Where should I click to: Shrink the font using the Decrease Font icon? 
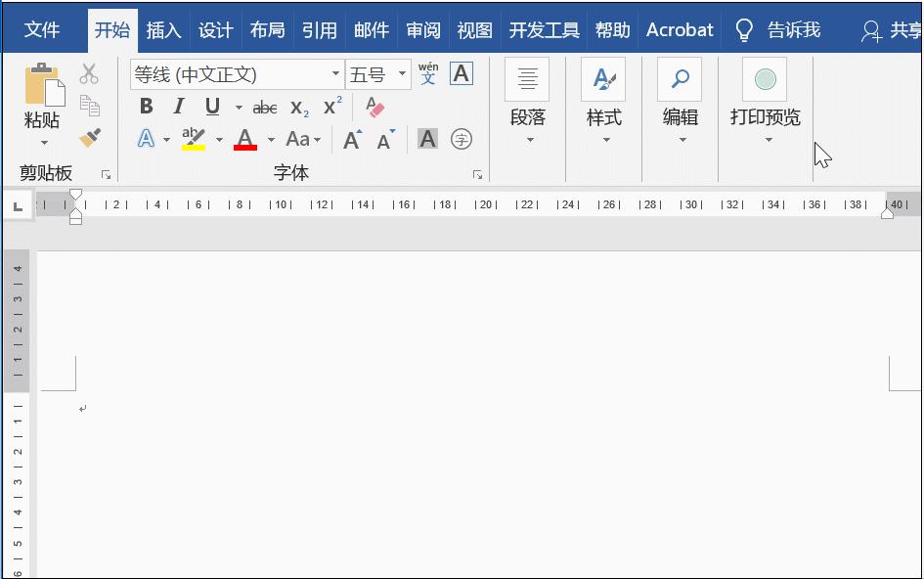click(383, 140)
